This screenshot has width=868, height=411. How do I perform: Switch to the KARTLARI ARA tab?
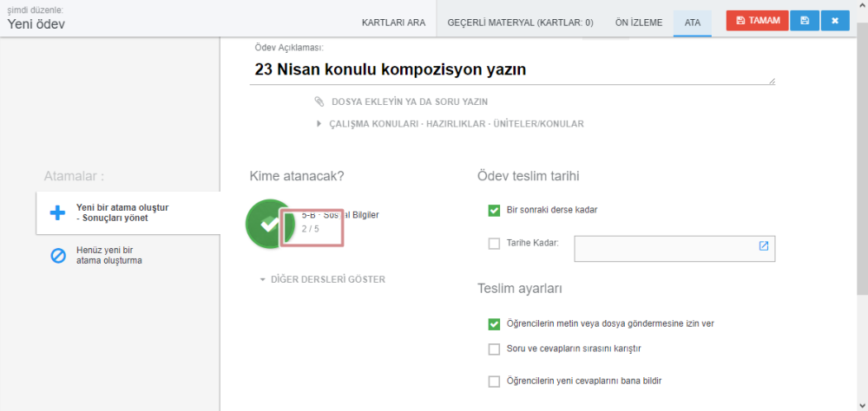(393, 23)
